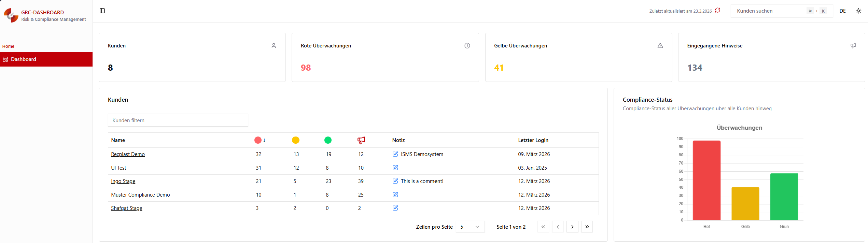Edit note for Shafqat Stage row
The height and width of the screenshot is (243, 868).
tap(395, 208)
